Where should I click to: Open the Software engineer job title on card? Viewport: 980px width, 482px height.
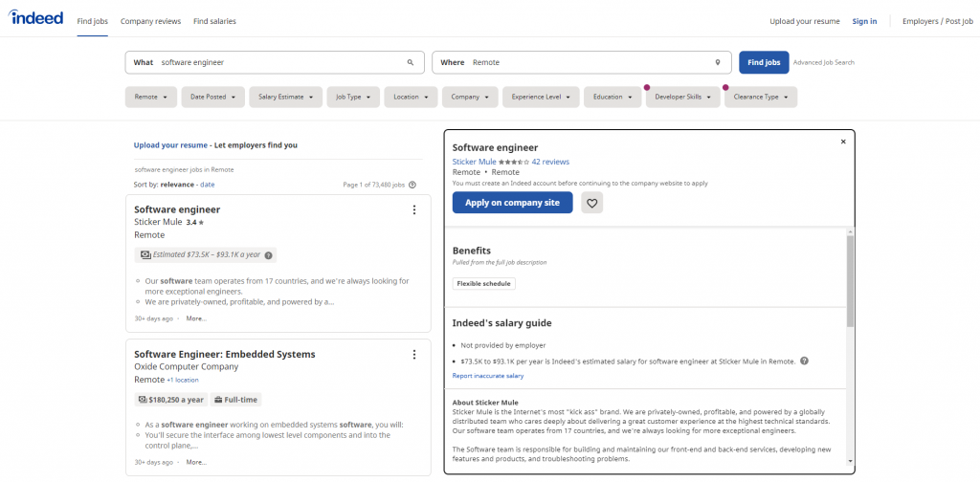coord(177,209)
